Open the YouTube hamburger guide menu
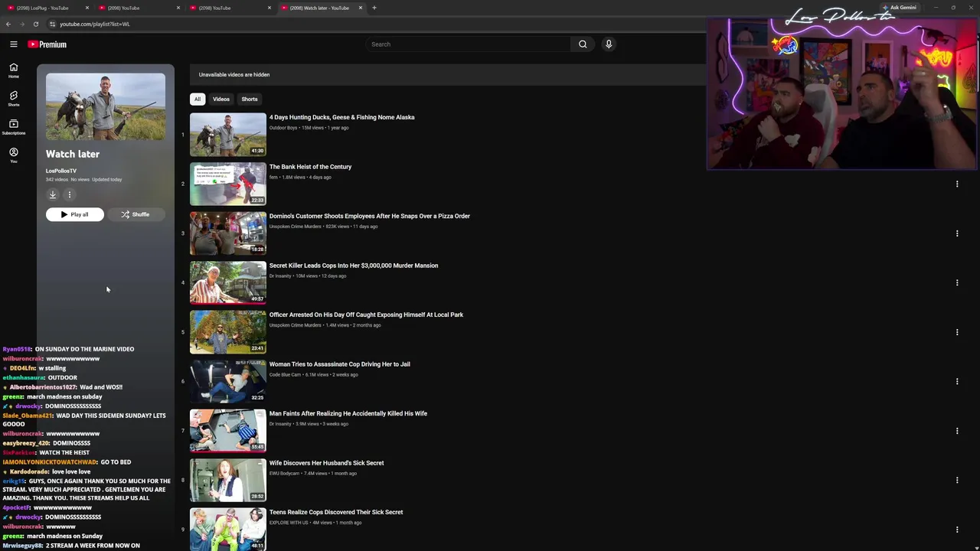This screenshot has width=980, height=551. [13, 44]
